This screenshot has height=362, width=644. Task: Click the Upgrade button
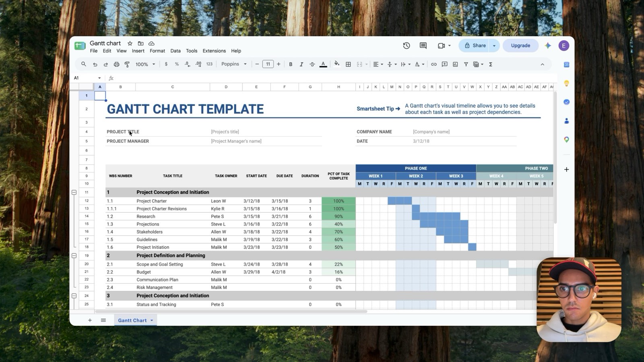pyautogui.click(x=520, y=45)
